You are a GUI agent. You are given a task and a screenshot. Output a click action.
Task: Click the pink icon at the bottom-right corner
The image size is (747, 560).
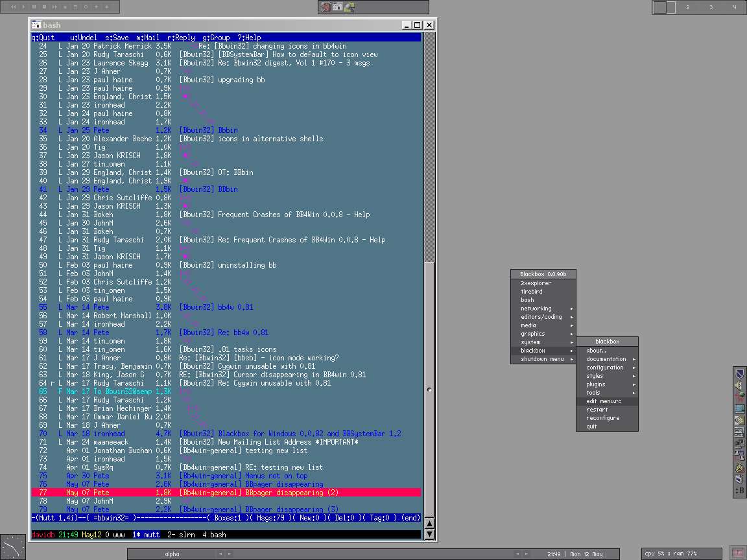point(737,553)
